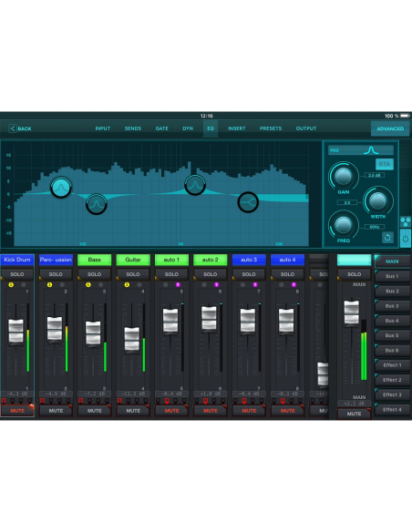This screenshot has height=532, width=412.
Task: Click the MAIN fader handle
Action: [352, 312]
